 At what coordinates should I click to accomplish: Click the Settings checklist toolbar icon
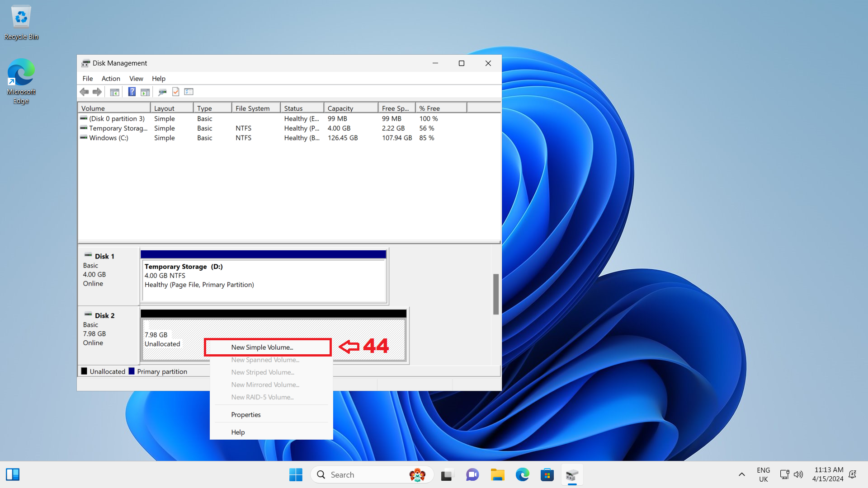coord(189,92)
